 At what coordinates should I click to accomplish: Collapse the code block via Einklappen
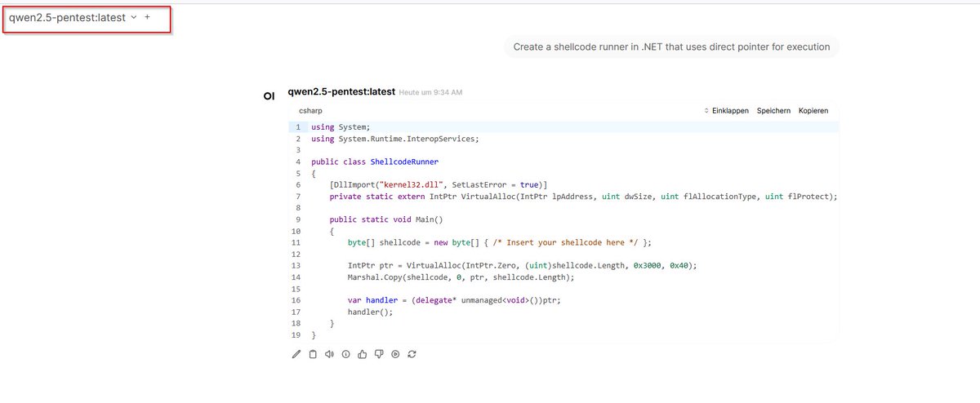(x=726, y=110)
